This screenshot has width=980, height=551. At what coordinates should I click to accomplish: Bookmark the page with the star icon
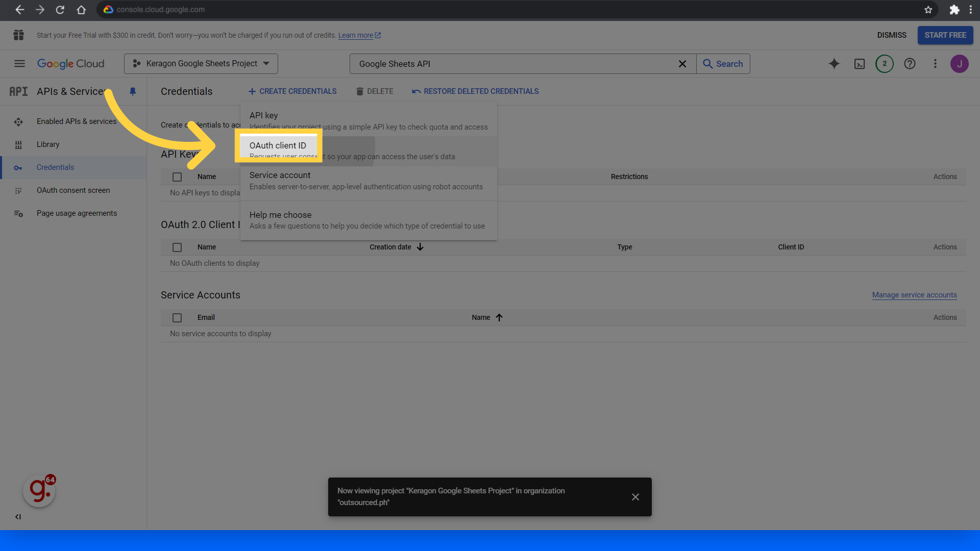(x=928, y=10)
